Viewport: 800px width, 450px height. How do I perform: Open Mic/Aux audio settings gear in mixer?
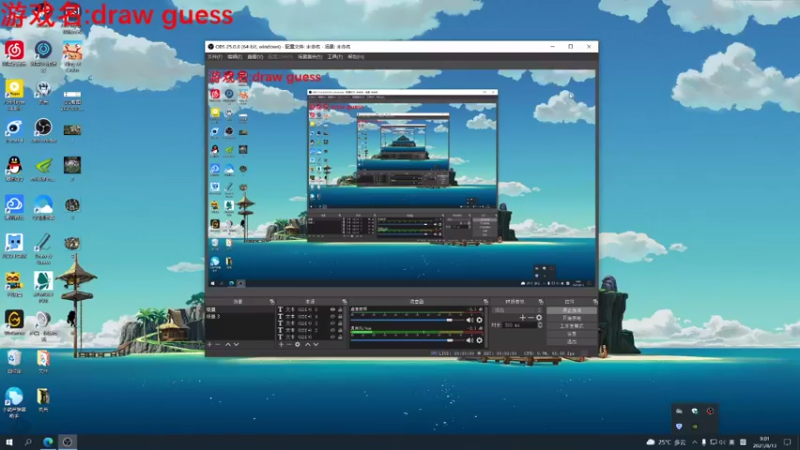pyautogui.click(x=479, y=340)
